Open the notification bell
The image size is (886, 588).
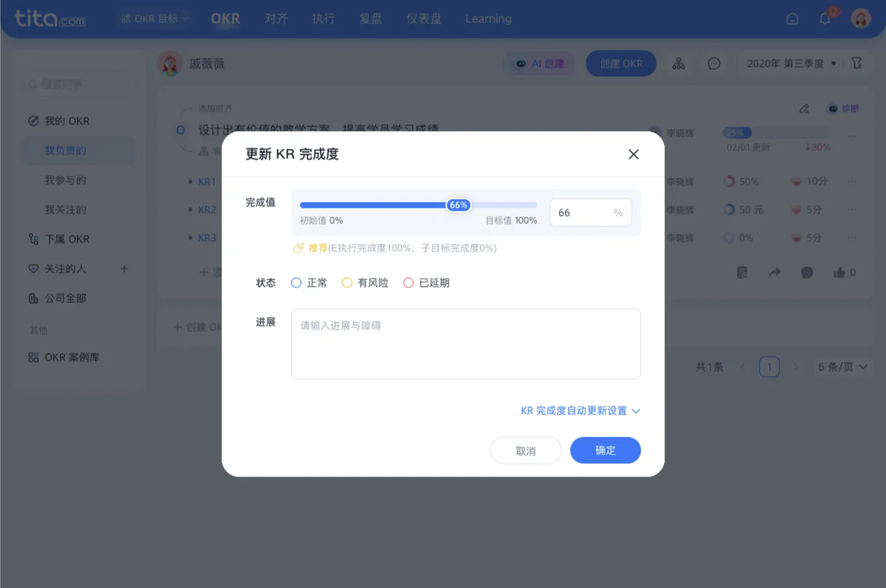click(825, 19)
